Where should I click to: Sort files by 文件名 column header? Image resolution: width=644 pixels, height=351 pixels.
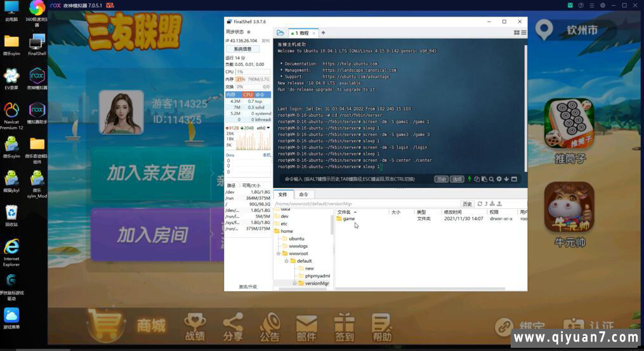pos(346,212)
